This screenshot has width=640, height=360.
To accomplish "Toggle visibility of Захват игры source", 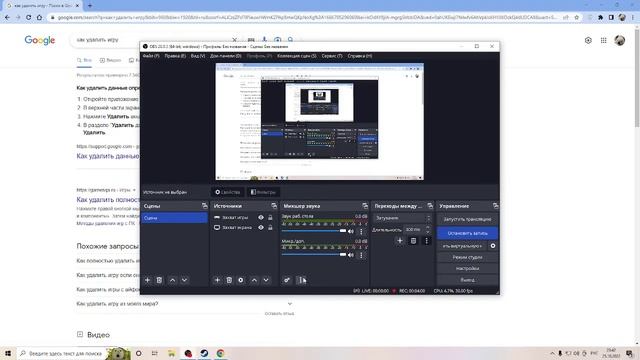I will (x=261, y=218).
